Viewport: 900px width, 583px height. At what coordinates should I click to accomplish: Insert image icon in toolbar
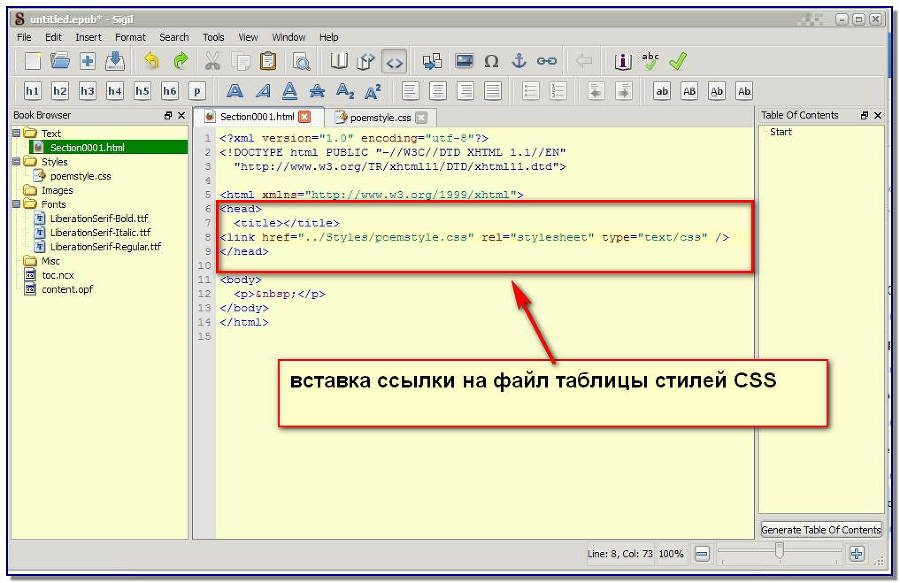[x=464, y=61]
